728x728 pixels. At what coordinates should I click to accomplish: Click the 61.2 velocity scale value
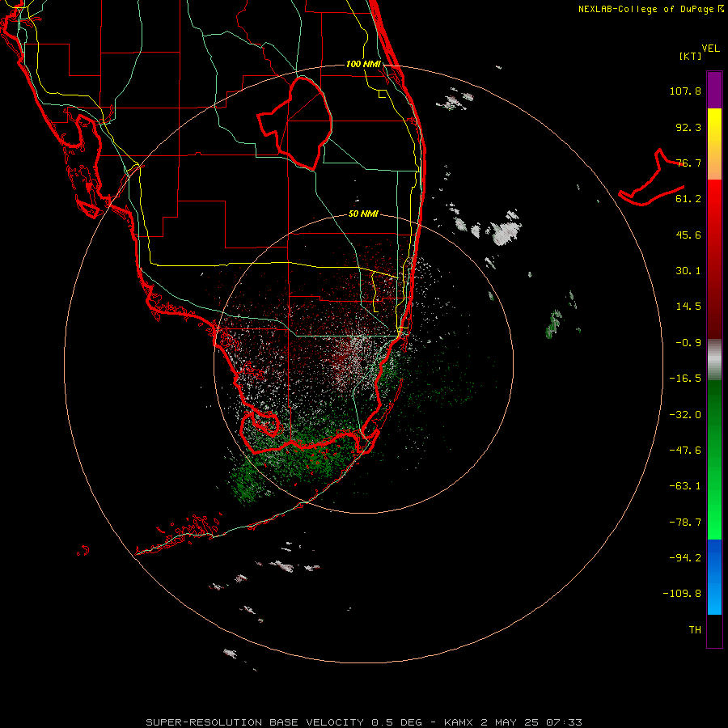pos(688,199)
